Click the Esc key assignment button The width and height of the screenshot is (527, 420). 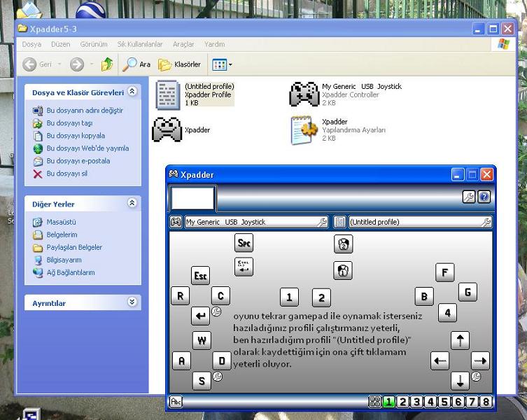click(x=200, y=276)
